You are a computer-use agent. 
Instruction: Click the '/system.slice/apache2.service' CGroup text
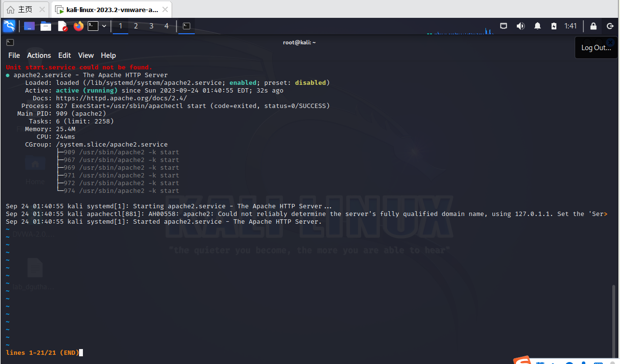coord(112,144)
